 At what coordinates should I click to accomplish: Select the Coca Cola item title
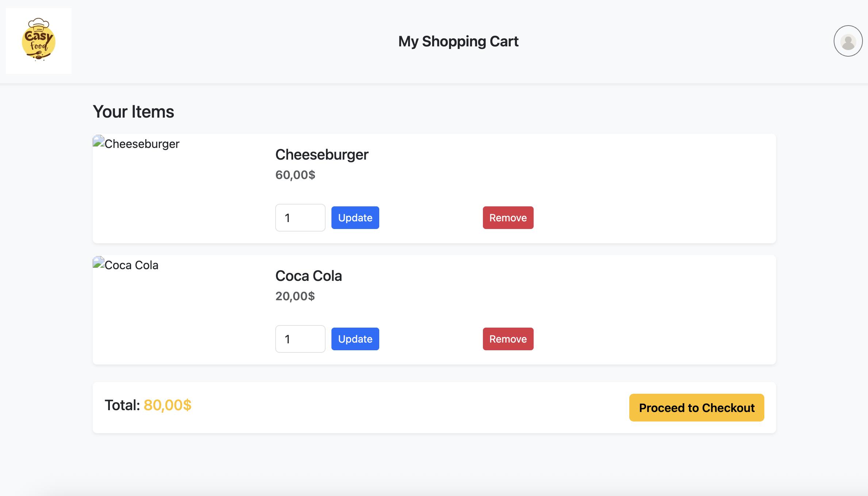click(x=308, y=276)
